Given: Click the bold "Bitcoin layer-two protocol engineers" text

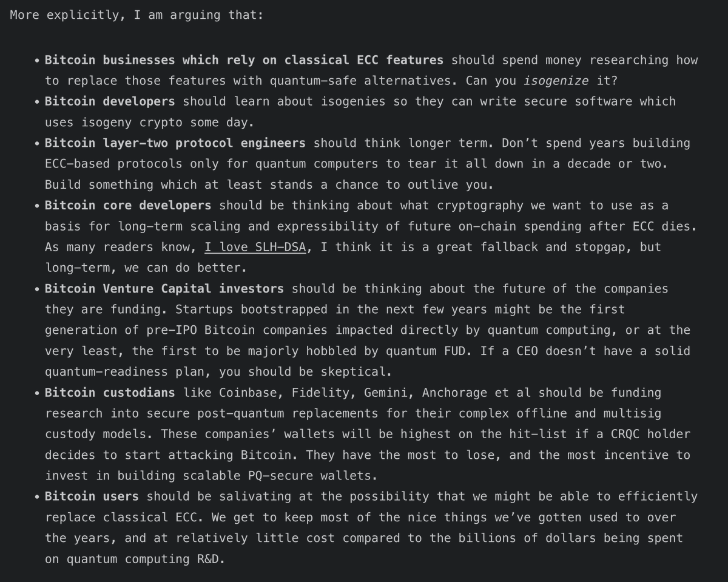Looking at the screenshot, I should point(175,143).
